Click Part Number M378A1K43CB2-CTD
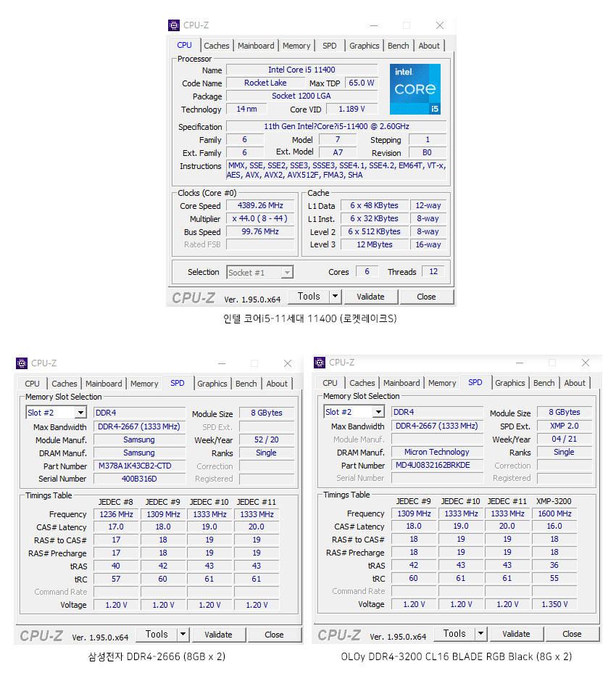 [x=139, y=466]
